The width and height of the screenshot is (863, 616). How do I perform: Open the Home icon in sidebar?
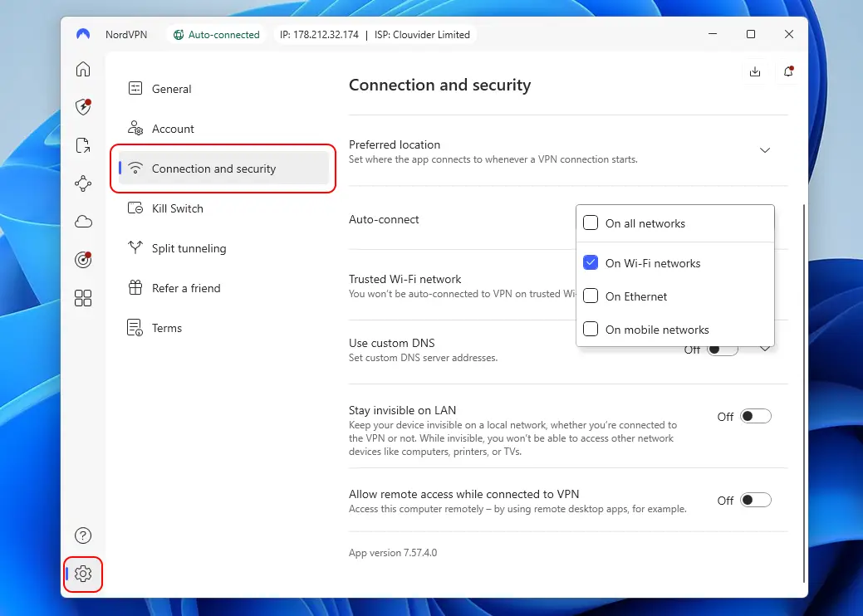[x=83, y=69]
